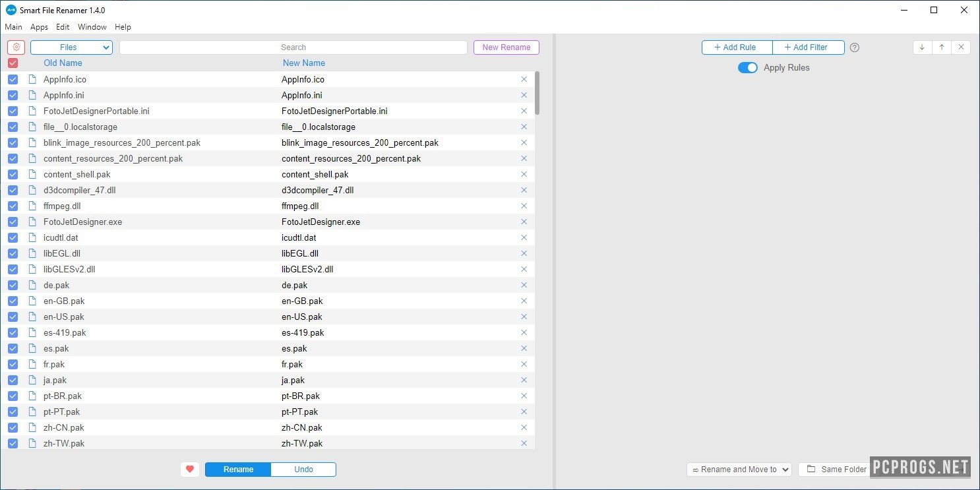The width and height of the screenshot is (980, 490).
Task: Move rule down with arrow icon
Action: coord(922,47)
